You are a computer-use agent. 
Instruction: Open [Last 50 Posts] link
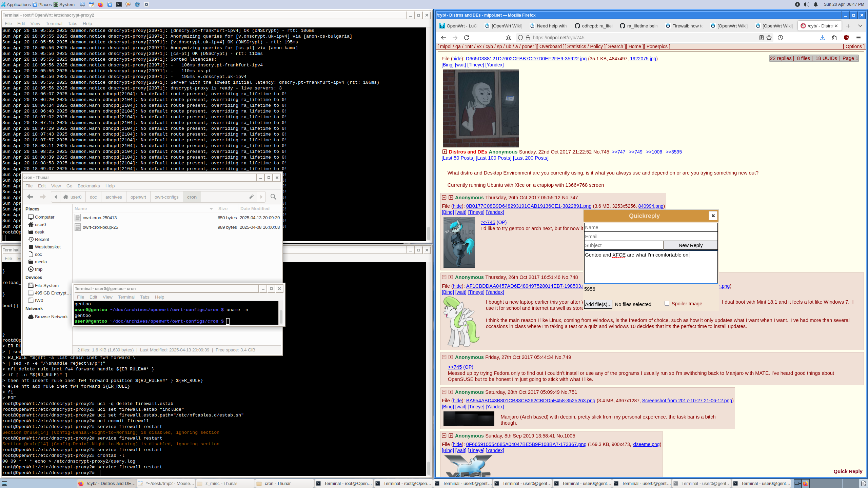458,158
